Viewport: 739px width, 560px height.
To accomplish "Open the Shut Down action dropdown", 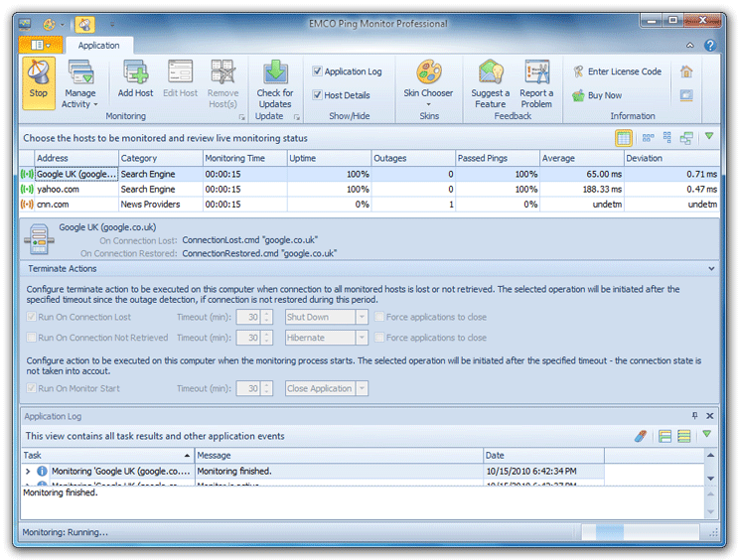I will [362, 317].
